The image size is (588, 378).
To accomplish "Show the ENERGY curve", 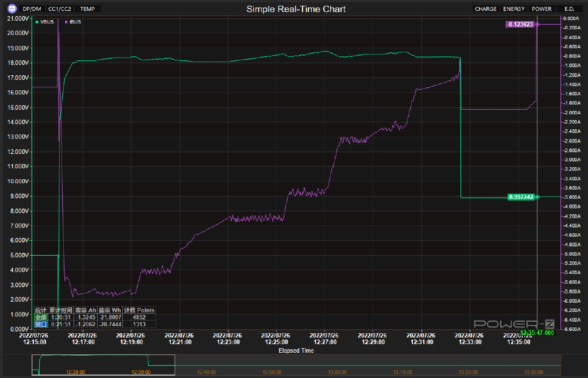I will [513, 9].
